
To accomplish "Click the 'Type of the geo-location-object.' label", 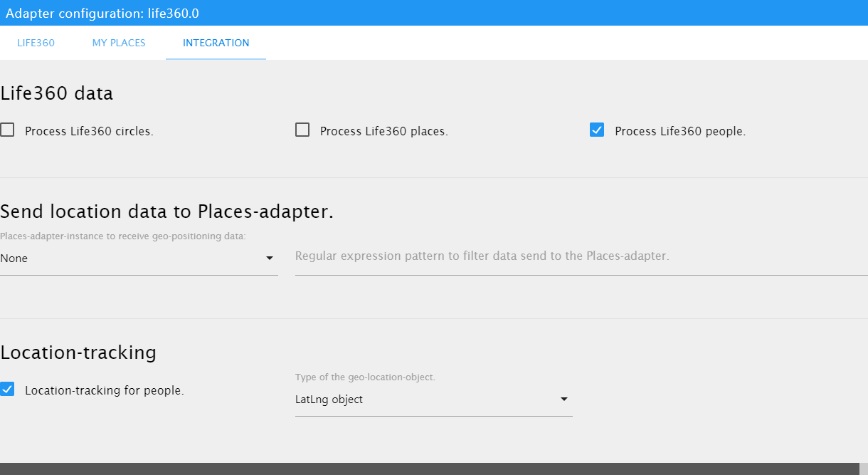I will 365,377.
